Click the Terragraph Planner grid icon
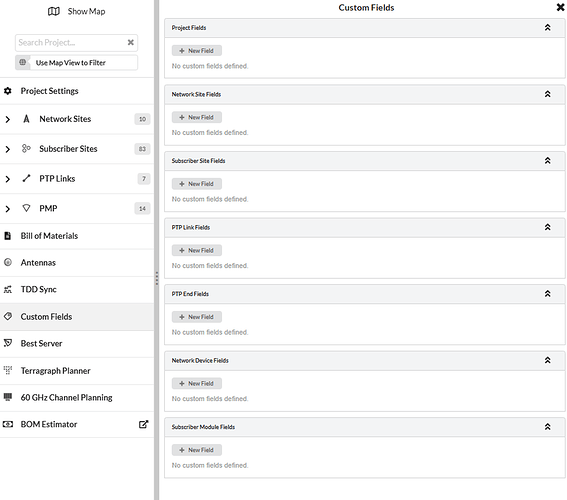The width and height of the screenshot is (567, 500). [x=8, y=370]
